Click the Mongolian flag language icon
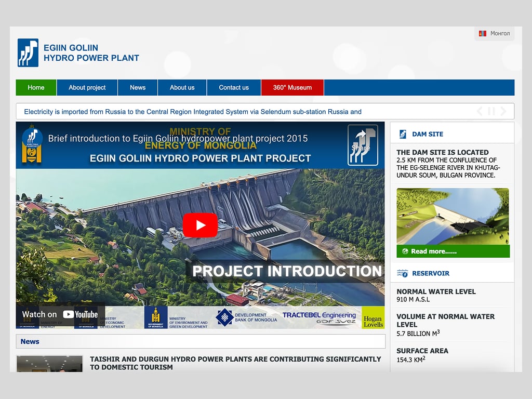 pyautogui.click(x=482, y=33)
